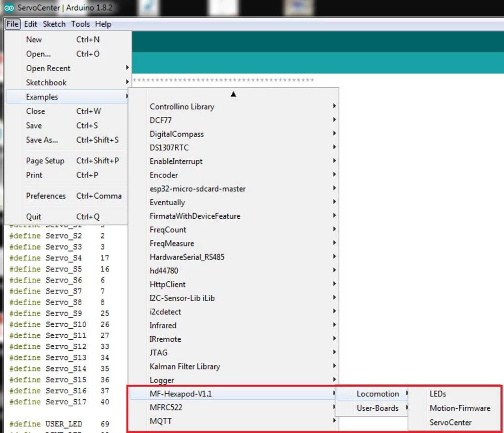This screenshot has width=504, height=433.
Task: Open the Help menu
Action: [103, 24]
